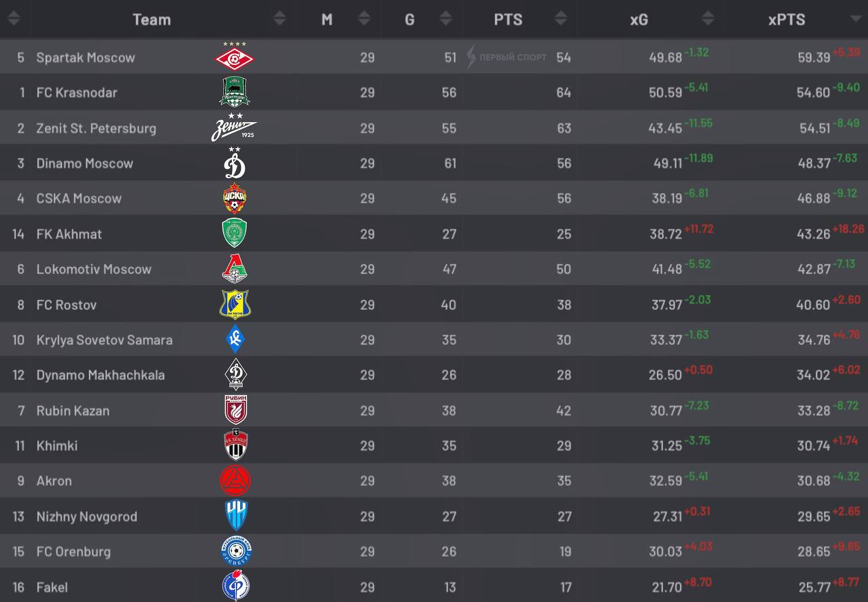Click the CSKA Moscow crest
The image size is (868, 602).
coord(235,198)
